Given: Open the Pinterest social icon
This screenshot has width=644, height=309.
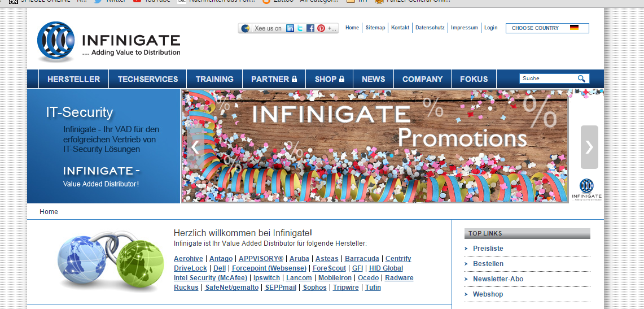Looking at the screenshot, I should 321,28.
